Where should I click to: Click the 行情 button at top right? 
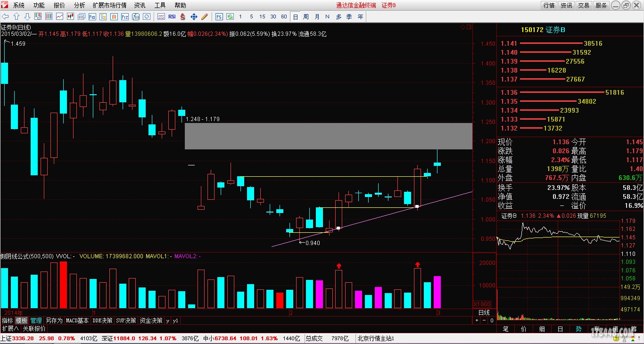tap(549, 5)
